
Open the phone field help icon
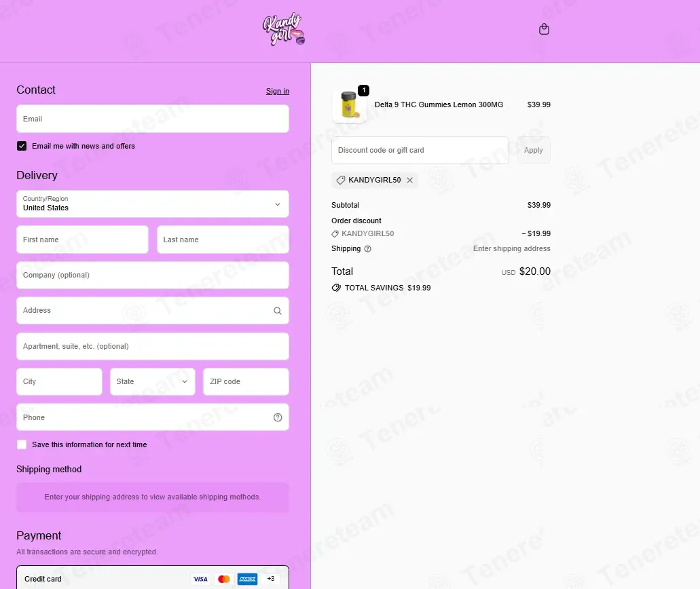click(x=278, y=417)
